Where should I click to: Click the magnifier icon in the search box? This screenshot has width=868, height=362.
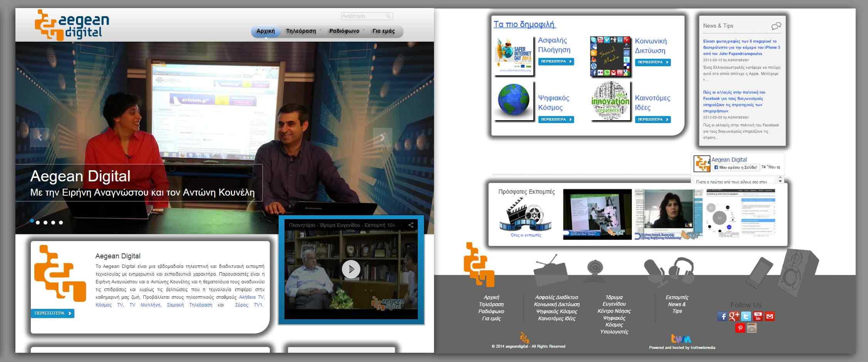click(389, 16)
